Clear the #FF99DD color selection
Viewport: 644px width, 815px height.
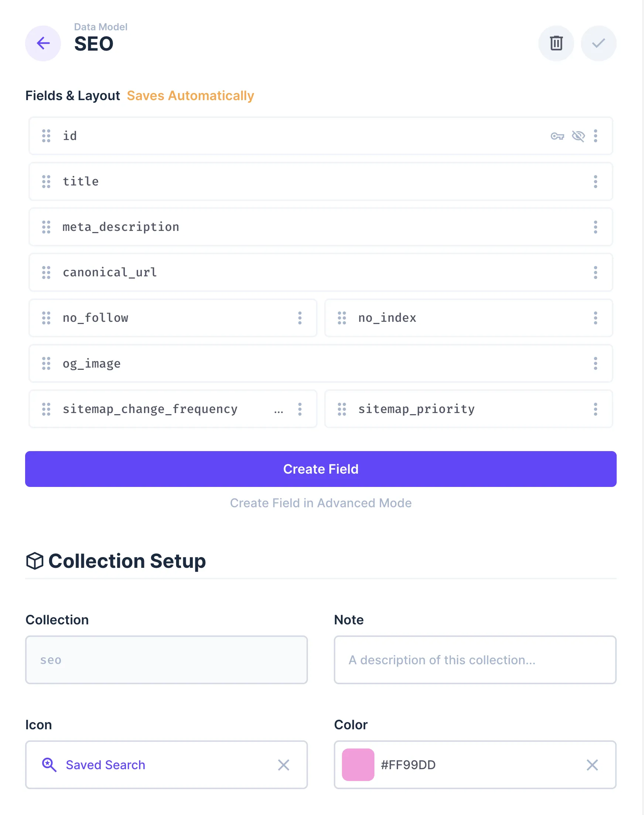pos(592,765)
